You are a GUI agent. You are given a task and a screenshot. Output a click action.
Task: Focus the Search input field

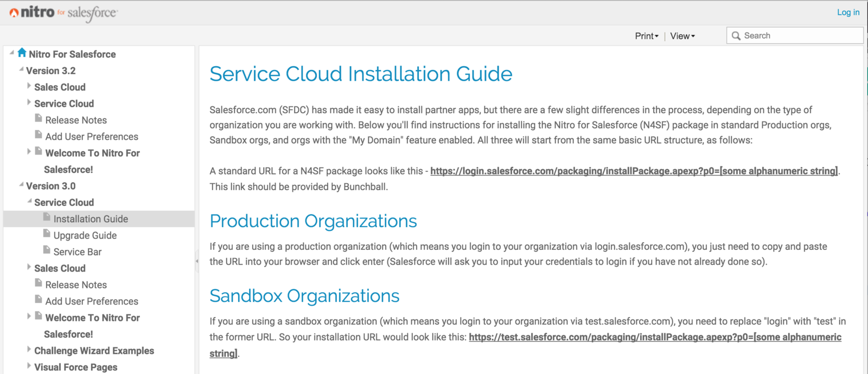pos(795,36)
